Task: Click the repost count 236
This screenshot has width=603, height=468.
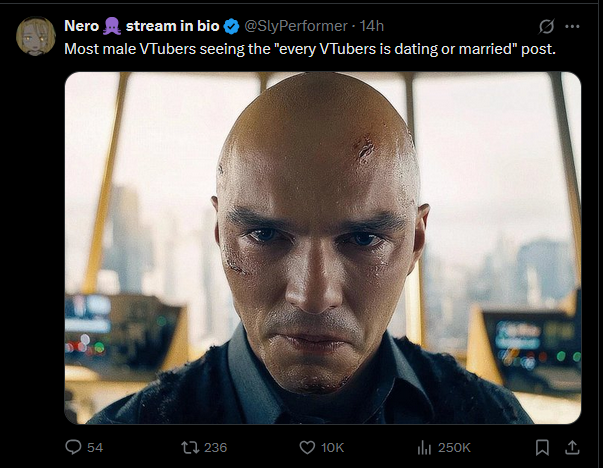Action: click(x=215, y=447)
